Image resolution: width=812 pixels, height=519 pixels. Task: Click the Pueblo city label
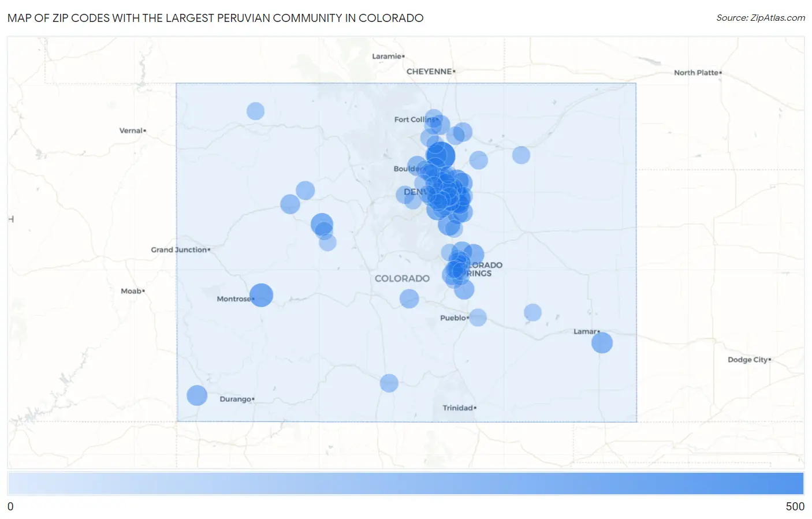point(453,318)
